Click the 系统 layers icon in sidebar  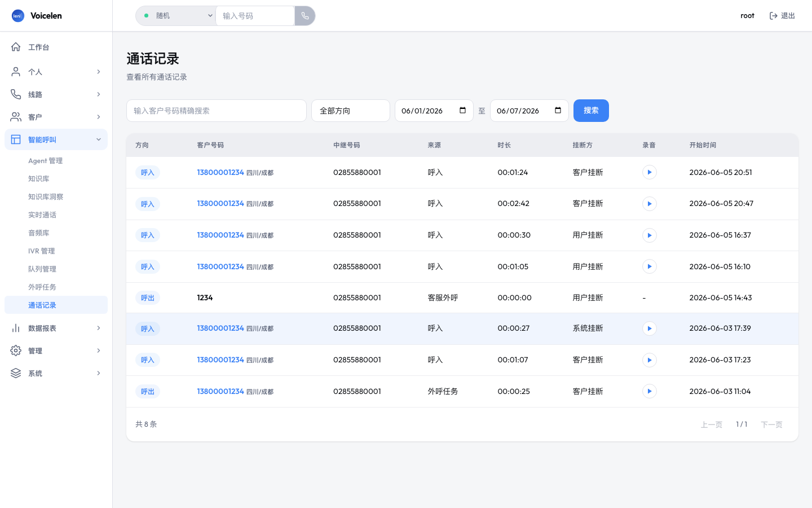tap(16, 373)
